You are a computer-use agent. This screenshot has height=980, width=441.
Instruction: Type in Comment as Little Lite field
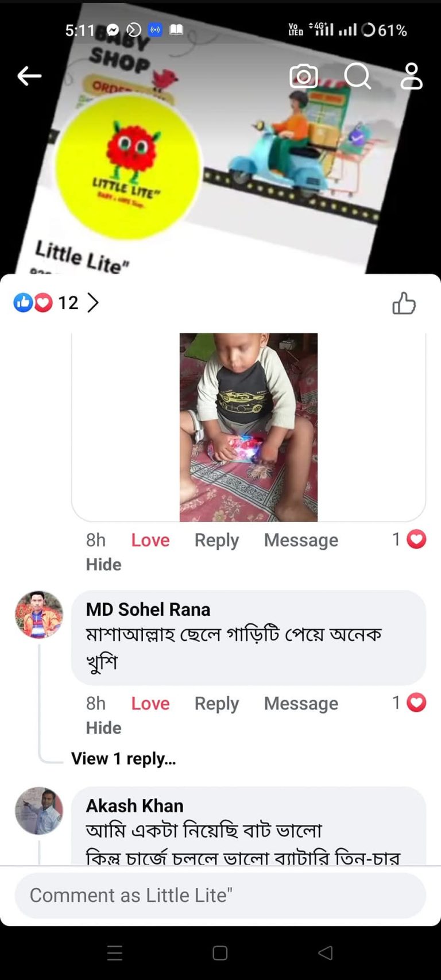click(220, 895)
